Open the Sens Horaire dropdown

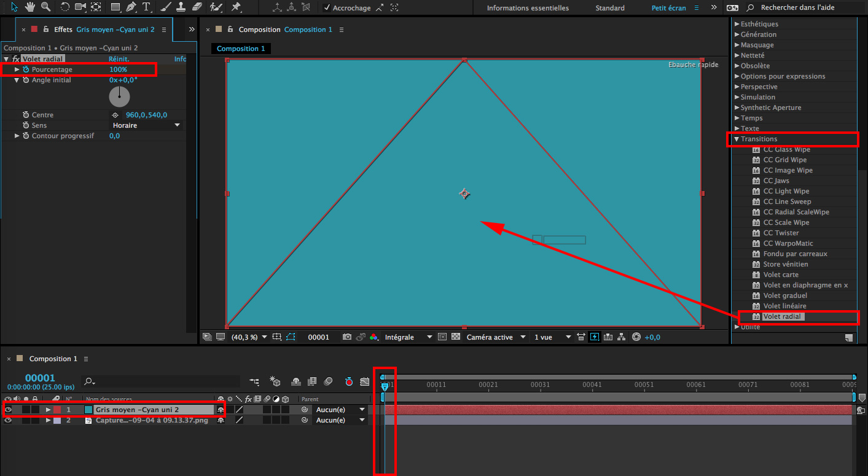pyautogui.click(x=147, y=125)
